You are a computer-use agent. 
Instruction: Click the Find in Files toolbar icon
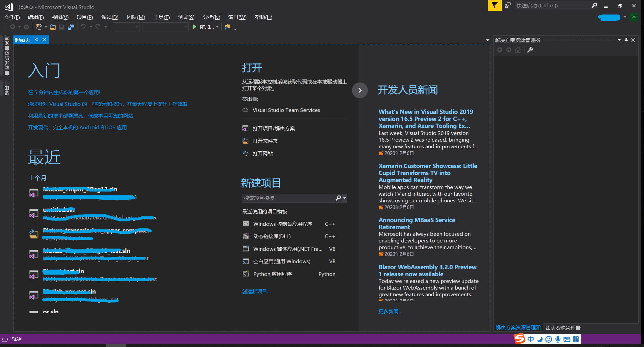click(x=227, y=27)
